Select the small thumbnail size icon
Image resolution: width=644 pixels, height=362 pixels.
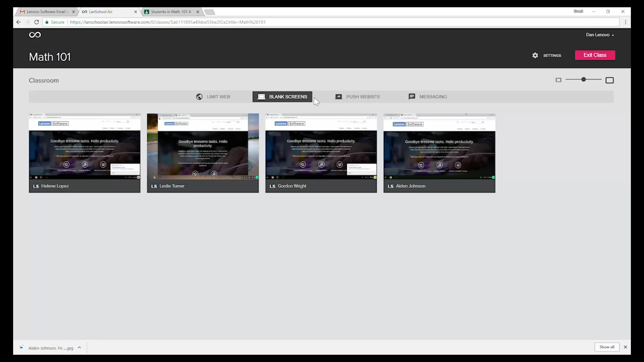click(x=558, y=80)
